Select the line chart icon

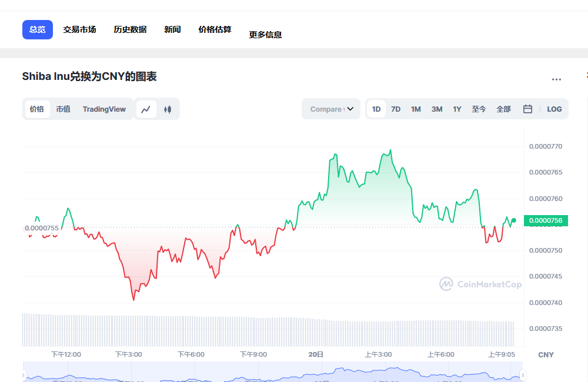coord(146,109)
